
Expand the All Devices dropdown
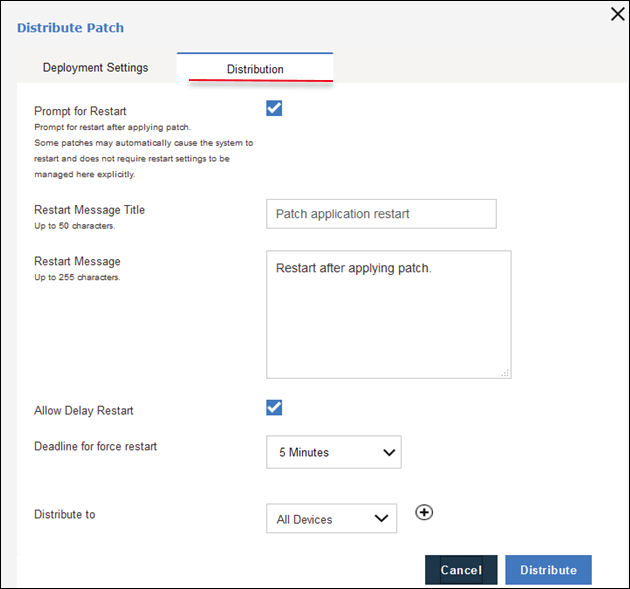click(331, 519)
